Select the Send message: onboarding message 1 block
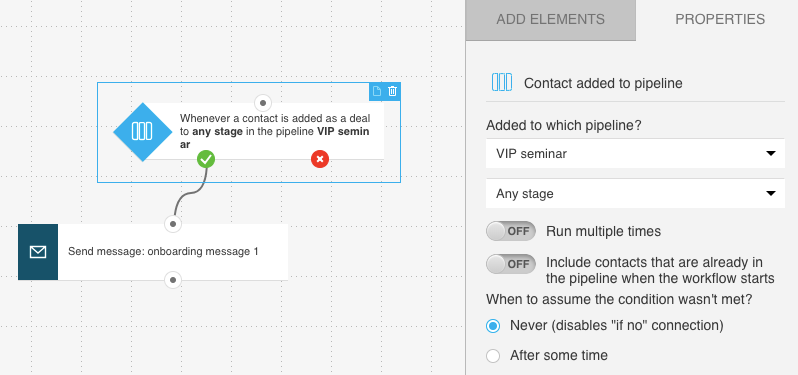Screen dimensions: 798x375 point(153,251)
